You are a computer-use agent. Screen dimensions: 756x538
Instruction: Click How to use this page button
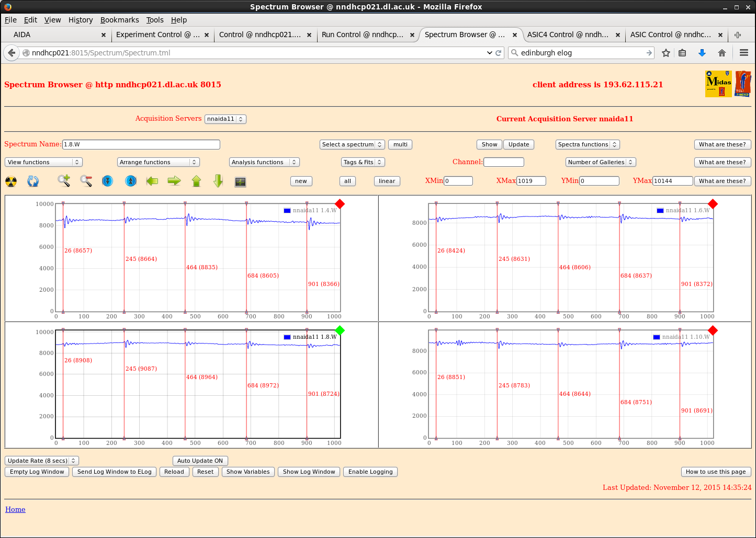tap(716, 472)
